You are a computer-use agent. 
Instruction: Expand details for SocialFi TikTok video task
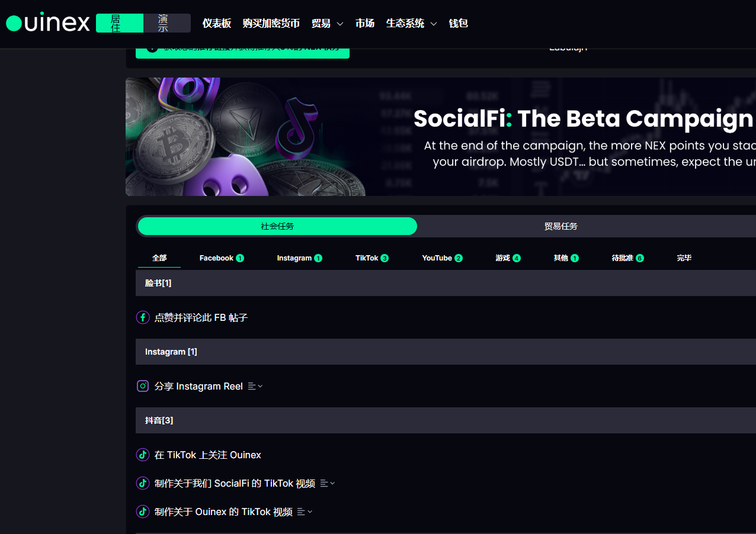(328, 483)
